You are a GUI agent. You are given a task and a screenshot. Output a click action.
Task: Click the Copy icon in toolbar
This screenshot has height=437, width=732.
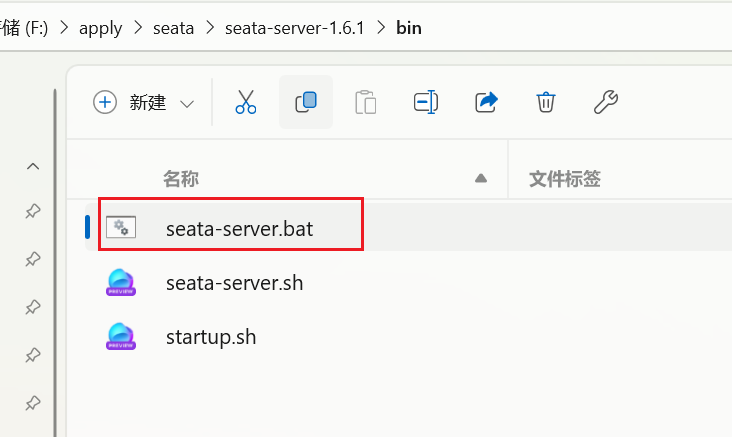(x=306, y=102)
